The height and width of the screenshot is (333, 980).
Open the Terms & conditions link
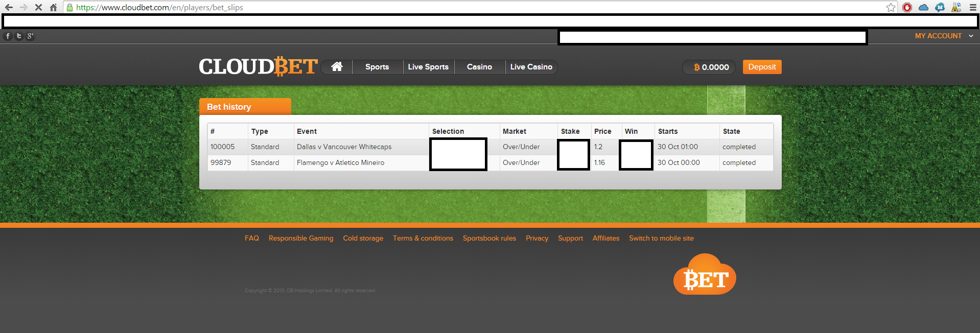tap(423, 238)
